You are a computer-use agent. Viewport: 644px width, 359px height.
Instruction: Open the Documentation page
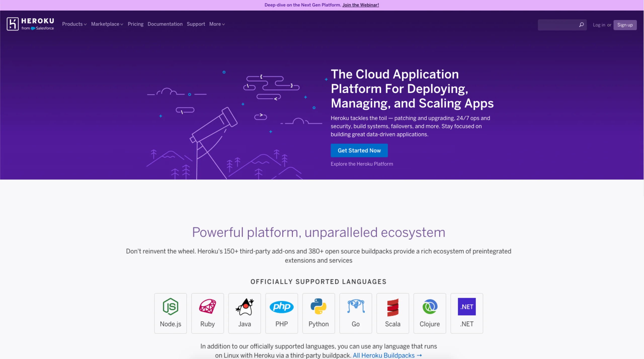point(165,24)
